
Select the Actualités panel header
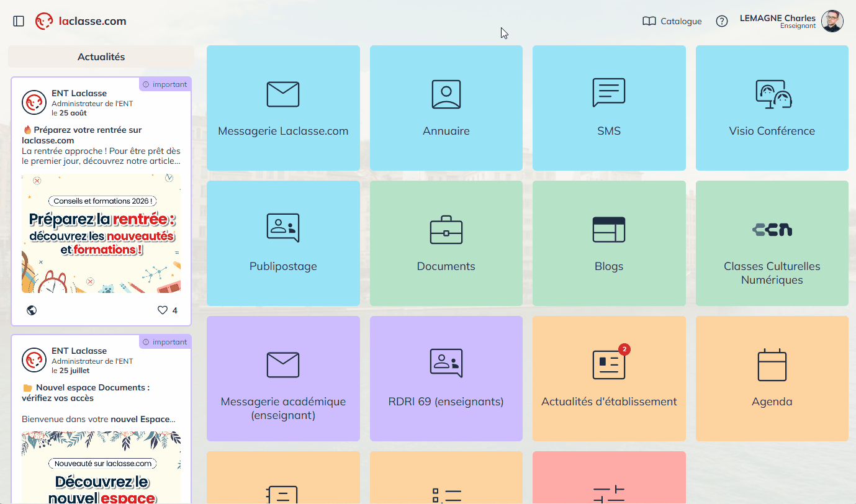point(101,56)
